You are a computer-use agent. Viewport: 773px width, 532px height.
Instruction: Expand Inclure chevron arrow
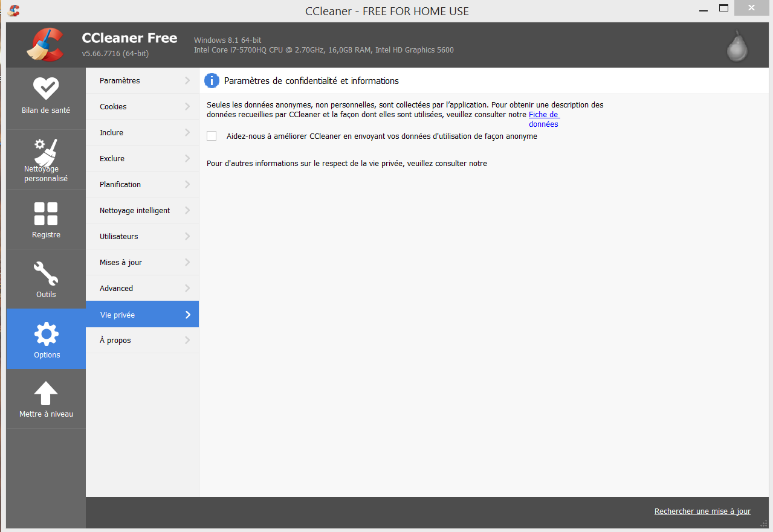[187, 132]
